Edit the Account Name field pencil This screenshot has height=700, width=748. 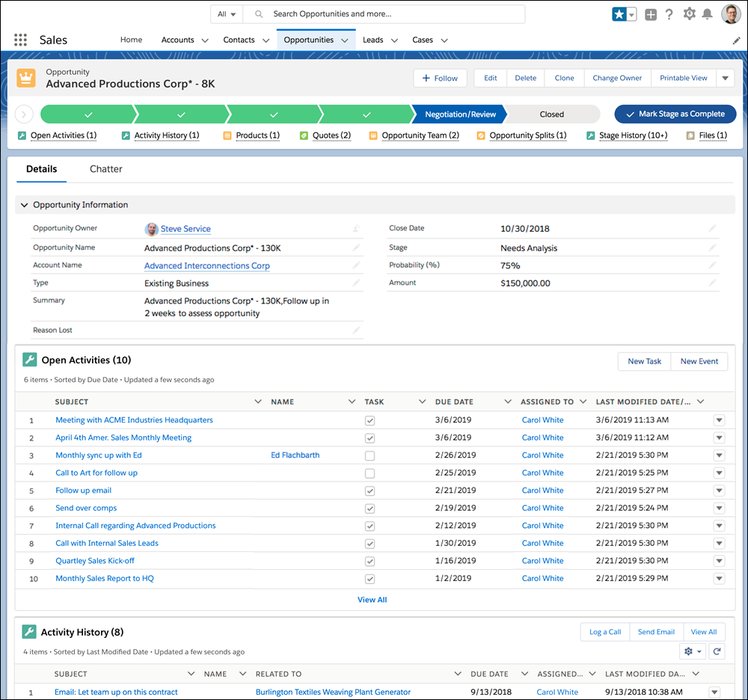356,265
